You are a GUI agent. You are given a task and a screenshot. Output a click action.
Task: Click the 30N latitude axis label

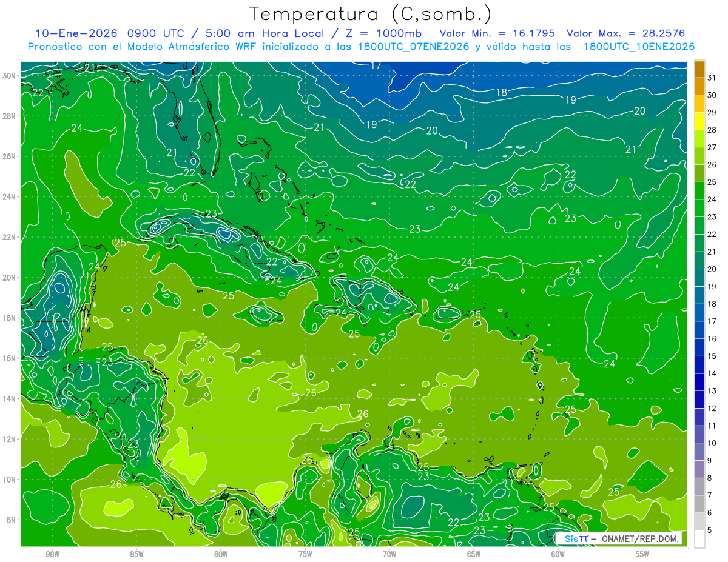click(x=10, y=76)
